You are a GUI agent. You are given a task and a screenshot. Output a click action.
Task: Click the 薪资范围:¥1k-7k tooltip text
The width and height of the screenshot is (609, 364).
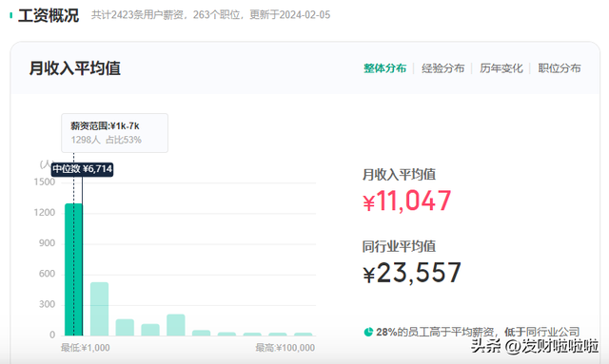click(105, 125)
